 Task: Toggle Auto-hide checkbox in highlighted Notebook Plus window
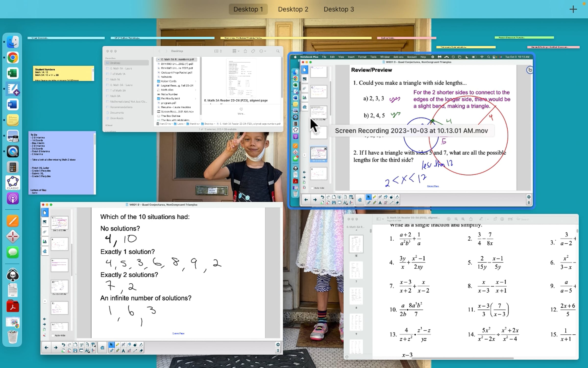[x=312, y=188]
